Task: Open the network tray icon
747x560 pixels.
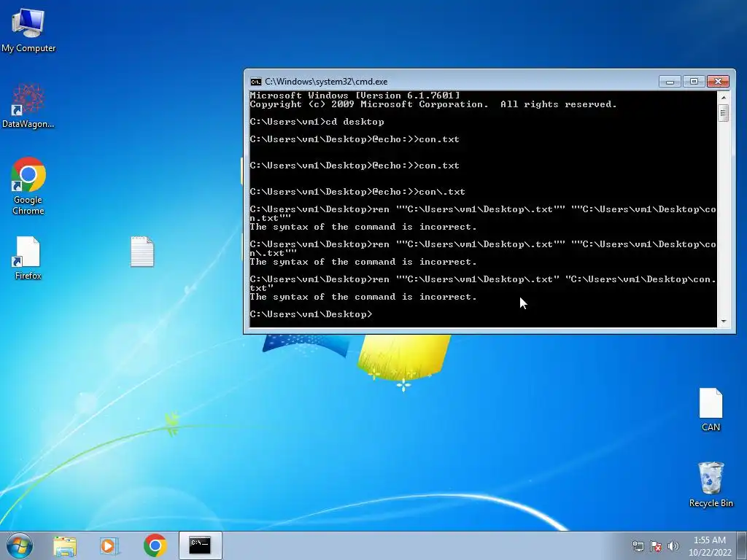Action: (638, 546)
